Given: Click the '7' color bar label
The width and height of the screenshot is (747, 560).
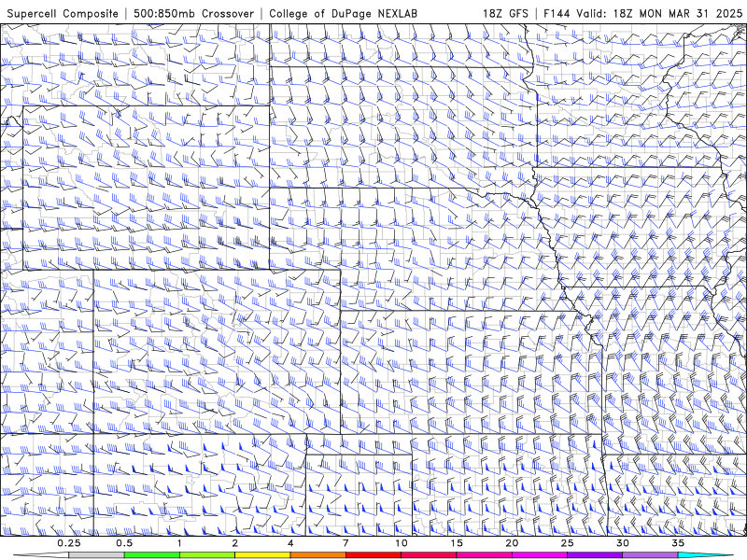Looking at the screenshot, I should click(345, 543).
